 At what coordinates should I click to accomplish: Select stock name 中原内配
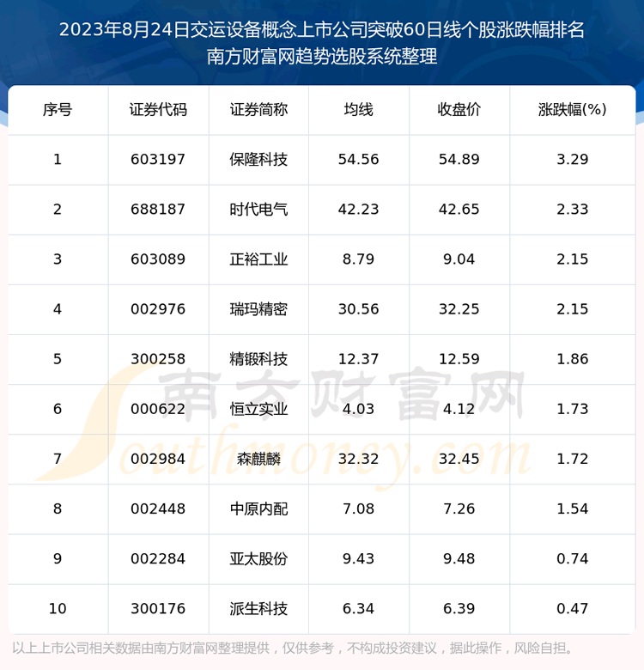pos(258,509)
